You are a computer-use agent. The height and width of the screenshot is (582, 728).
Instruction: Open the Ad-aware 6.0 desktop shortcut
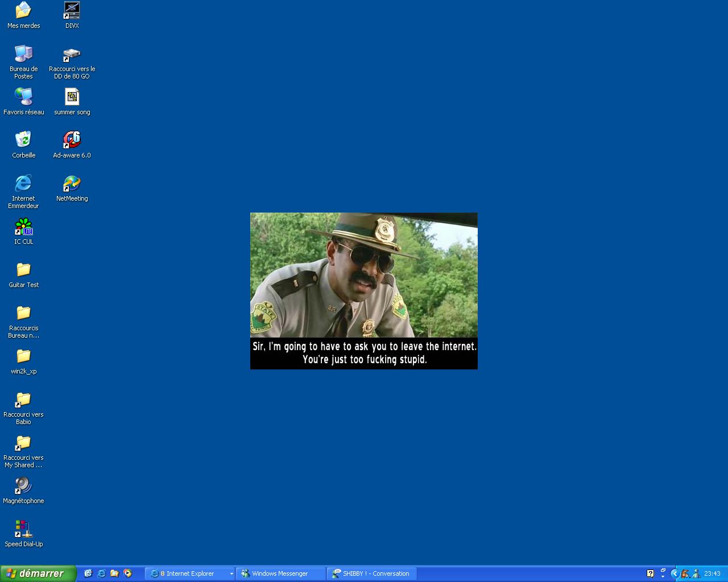coord(72,140)
